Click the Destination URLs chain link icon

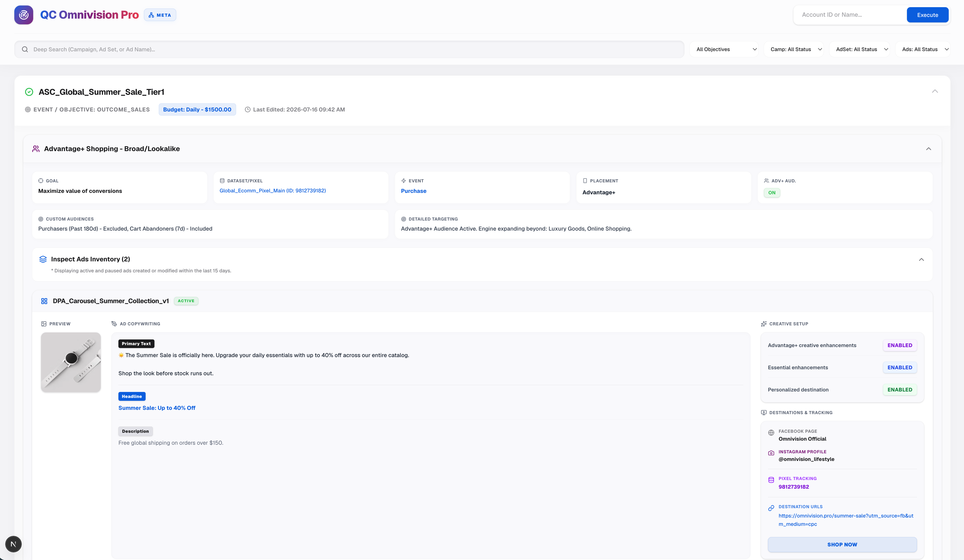tap(771, 508)
